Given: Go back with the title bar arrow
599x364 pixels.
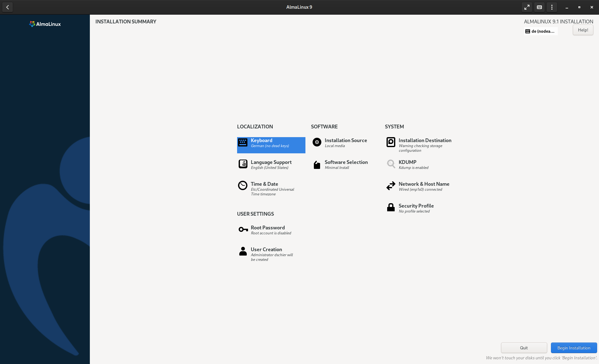Looking at the screenshot, I should coord(7,7).
